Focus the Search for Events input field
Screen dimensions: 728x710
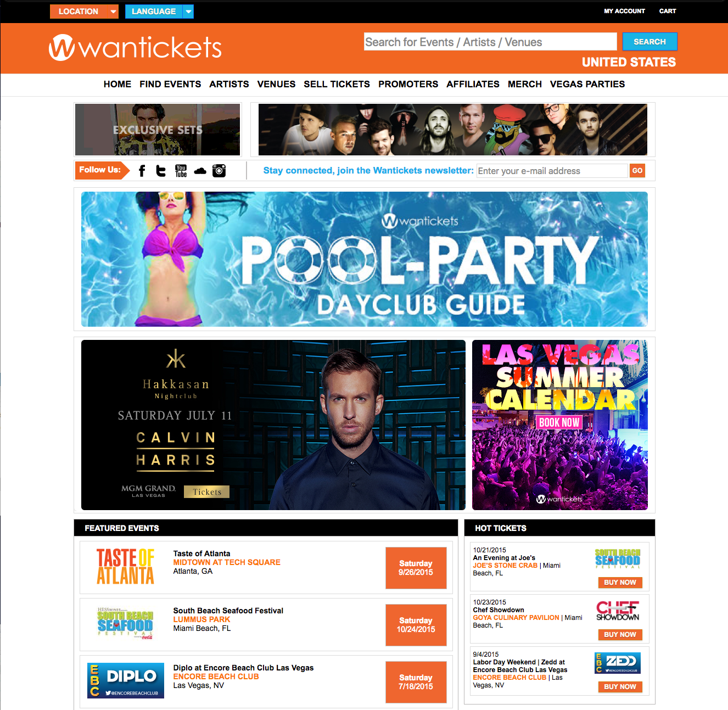point(490,42)
